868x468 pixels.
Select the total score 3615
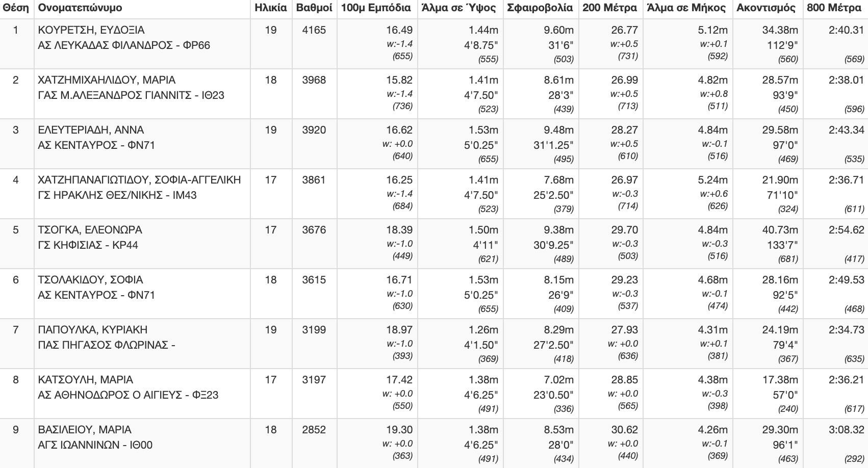(x=314, y=280)
